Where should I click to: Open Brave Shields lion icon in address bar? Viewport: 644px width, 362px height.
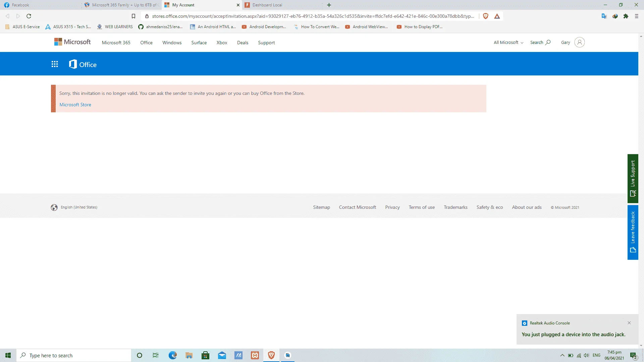[485, 16]
